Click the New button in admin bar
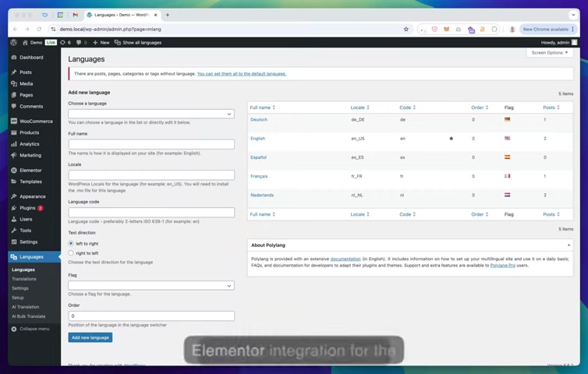This screenshot has height=374, width=588. (101, 43)
